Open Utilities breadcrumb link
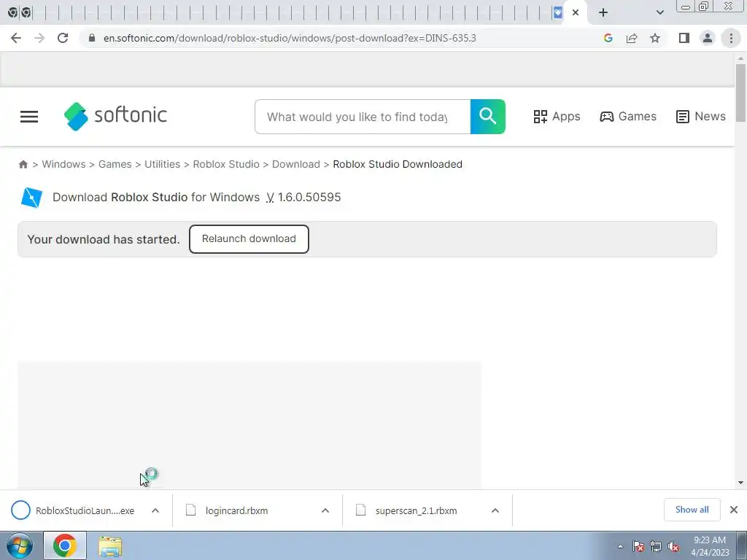 pos(163,164)
